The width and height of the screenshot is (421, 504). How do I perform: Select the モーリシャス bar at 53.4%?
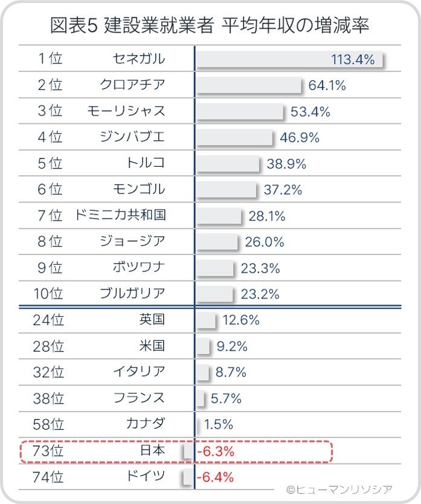pos(239,112)
